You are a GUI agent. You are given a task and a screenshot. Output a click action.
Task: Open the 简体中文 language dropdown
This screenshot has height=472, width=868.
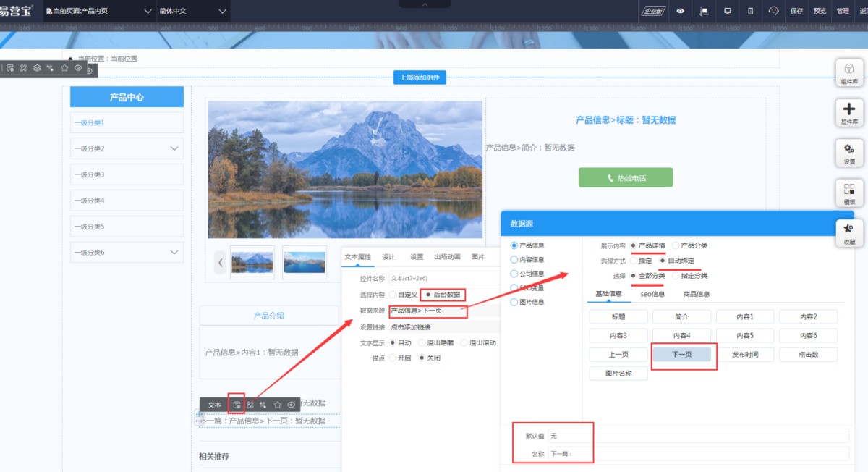pos(192,11)
